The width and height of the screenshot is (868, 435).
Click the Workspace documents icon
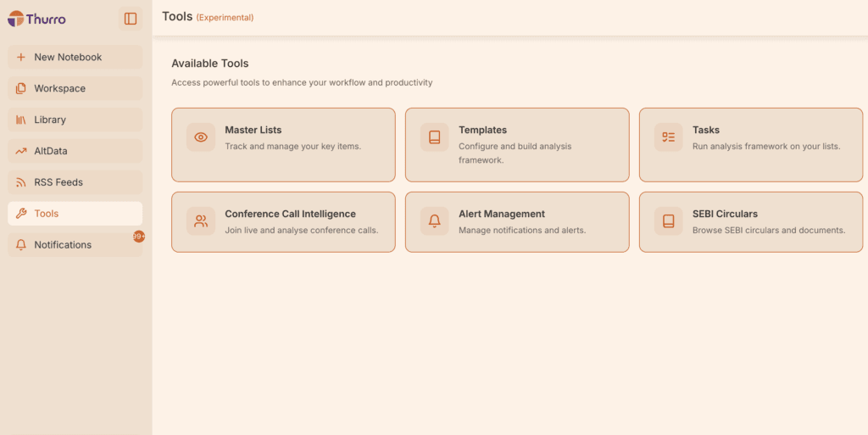21,88
